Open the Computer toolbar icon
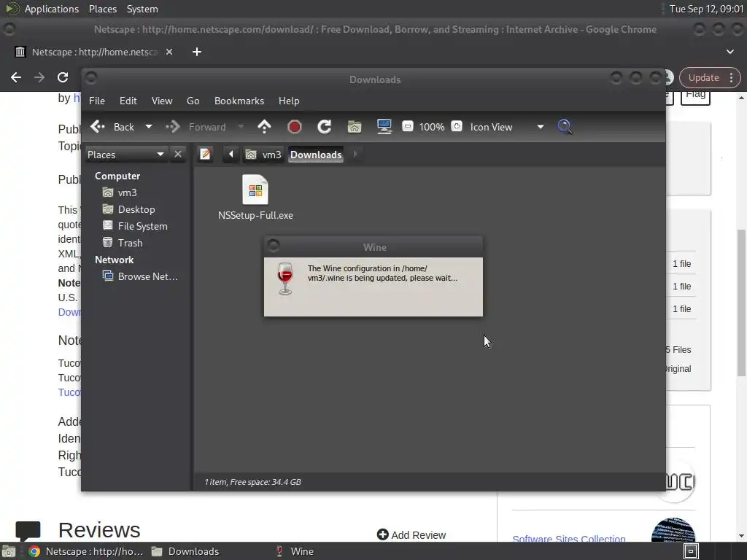The image size is (747, 560). [384, 127]
